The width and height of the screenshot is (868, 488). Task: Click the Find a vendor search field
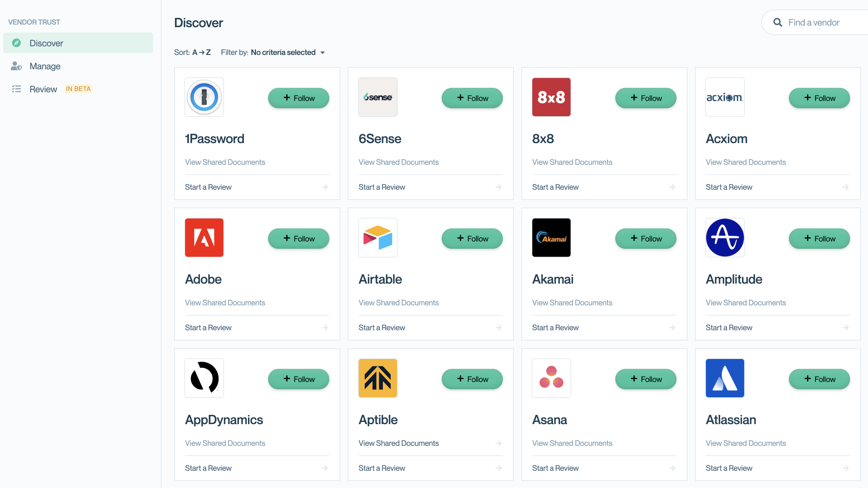tap(815, 22)
